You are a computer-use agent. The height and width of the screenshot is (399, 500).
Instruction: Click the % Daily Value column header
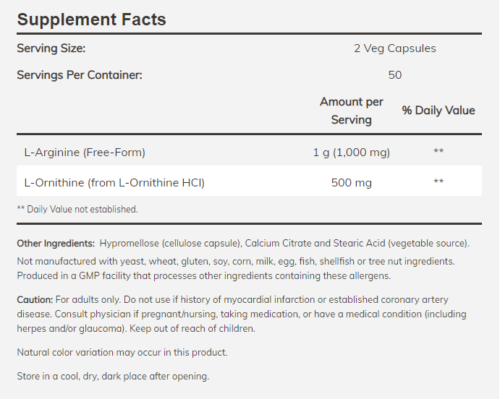click(x=438, y=111)
